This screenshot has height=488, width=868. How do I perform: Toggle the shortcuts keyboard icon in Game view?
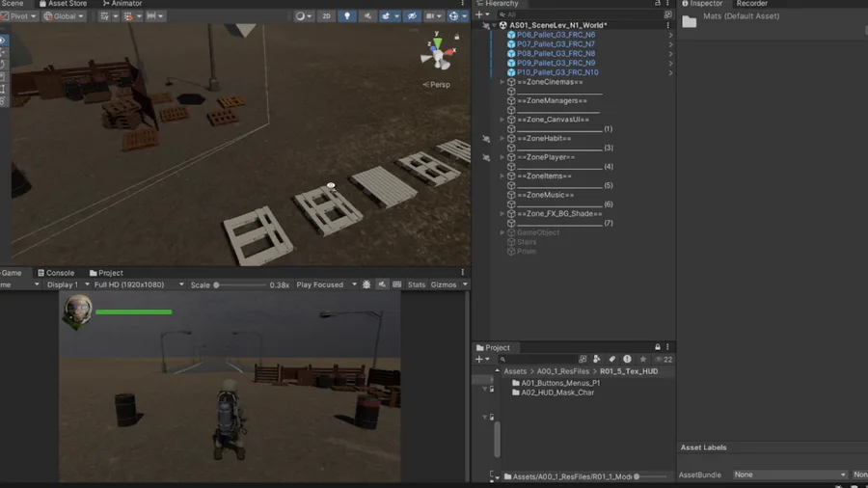click(397, 285)
